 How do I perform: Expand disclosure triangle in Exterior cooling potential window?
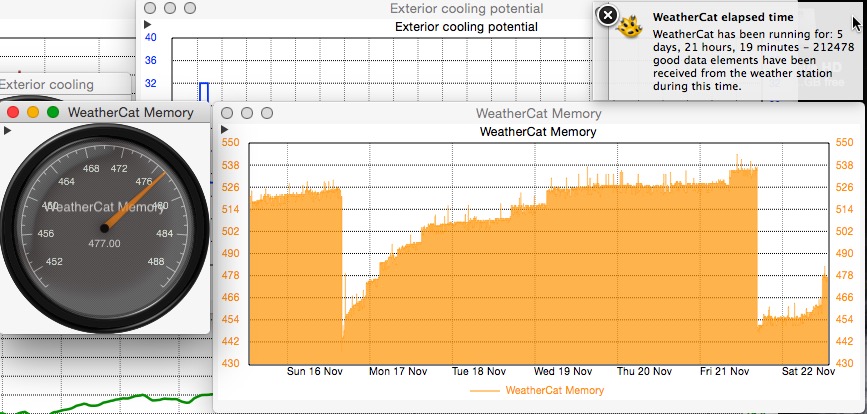147,24
